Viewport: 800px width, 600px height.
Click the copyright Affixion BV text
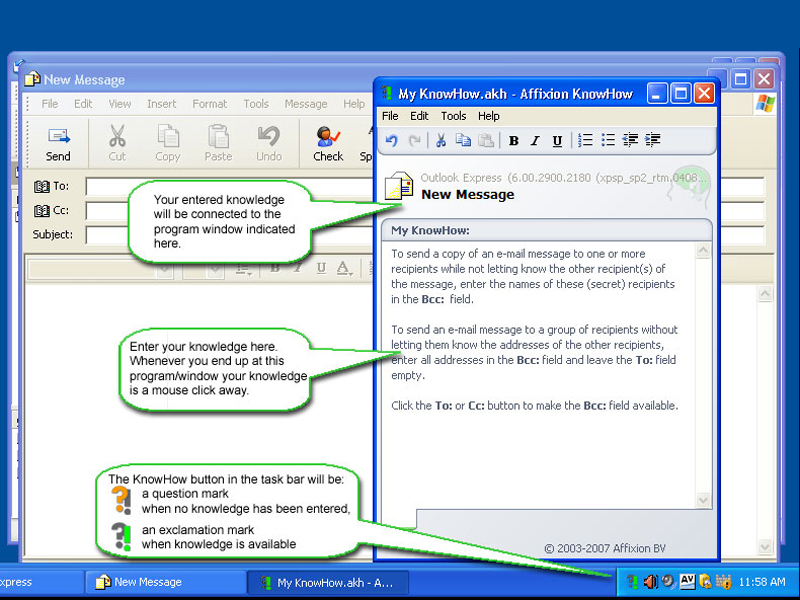tap(605, 548)
